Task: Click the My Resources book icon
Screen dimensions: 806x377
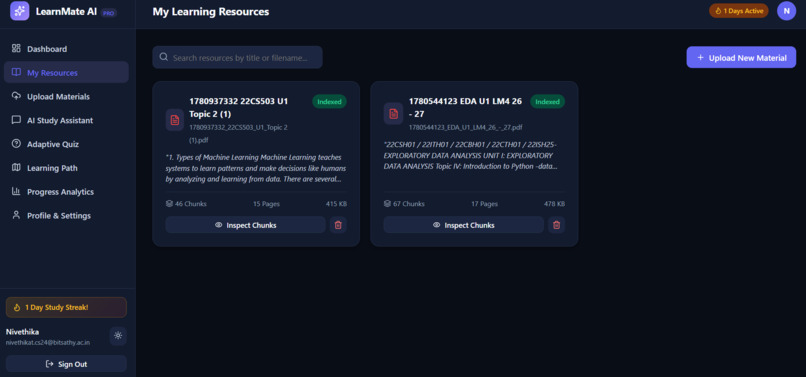Action: (x=16, y=73)
